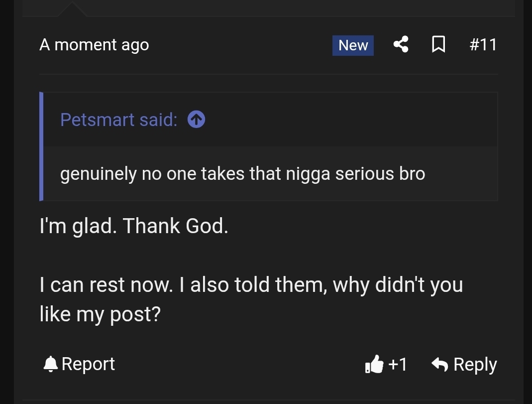Toggle the bookmark on post #11
This screenshot has width=532, height=404.
(438, 44)
